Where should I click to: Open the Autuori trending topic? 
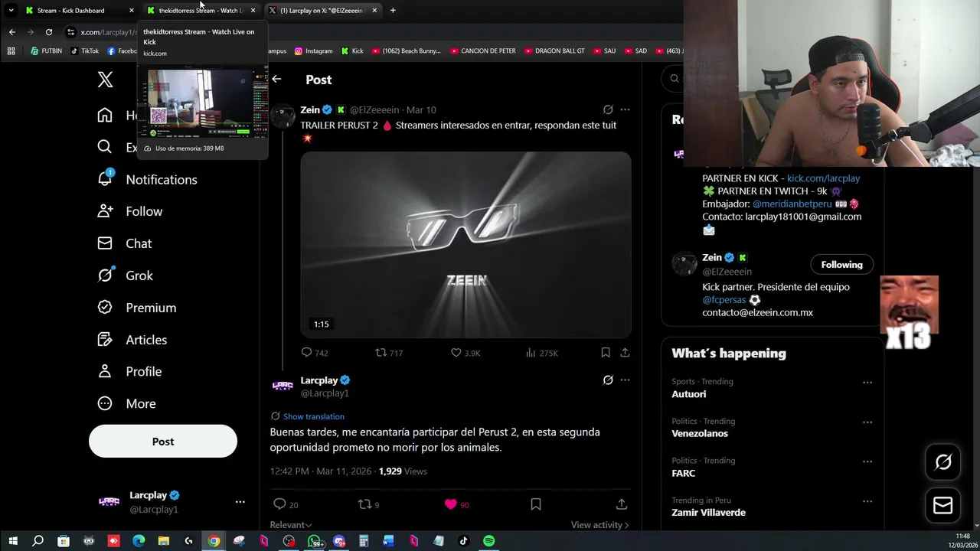click(x=689, y=394)
